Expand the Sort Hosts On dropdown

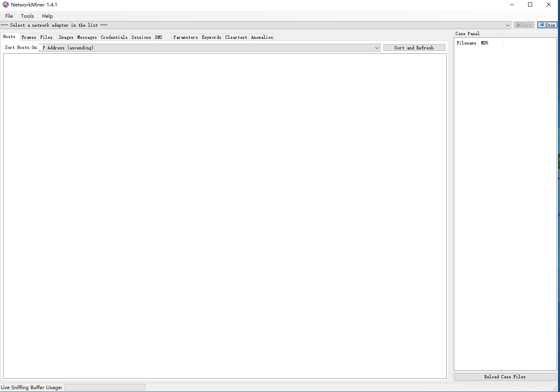(377, 48)
